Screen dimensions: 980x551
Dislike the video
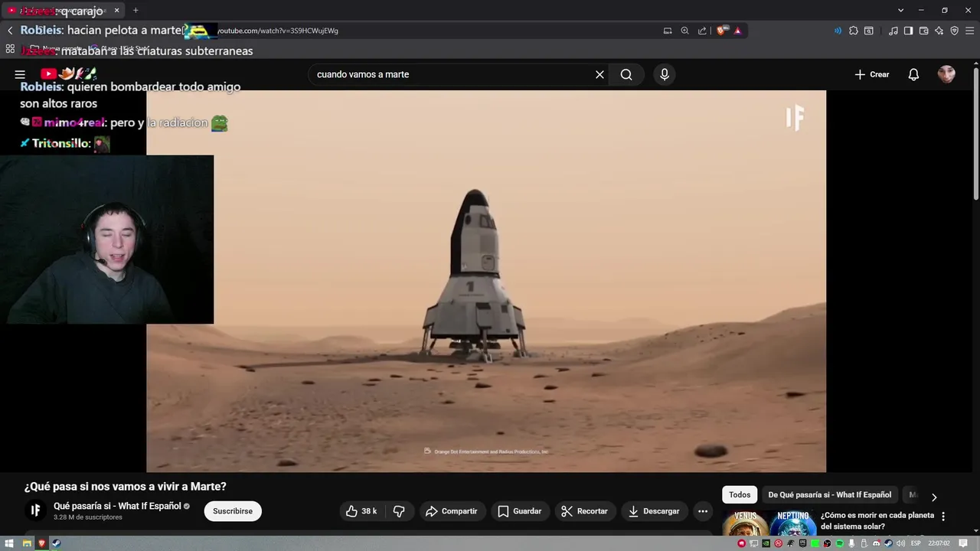399,511
